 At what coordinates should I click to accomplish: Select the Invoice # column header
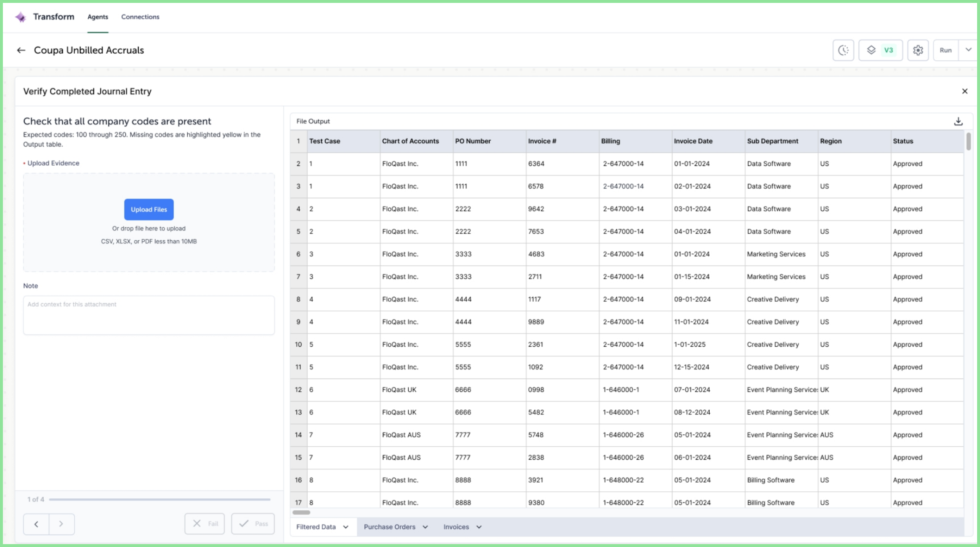coord(562,141)
